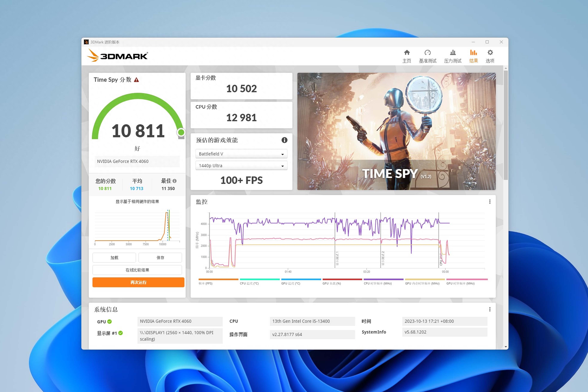The image size is (588, 392).
Task: Open the monitoring (监控) three-dot menu
Action: pyautogui.click(x=490, y=202)
